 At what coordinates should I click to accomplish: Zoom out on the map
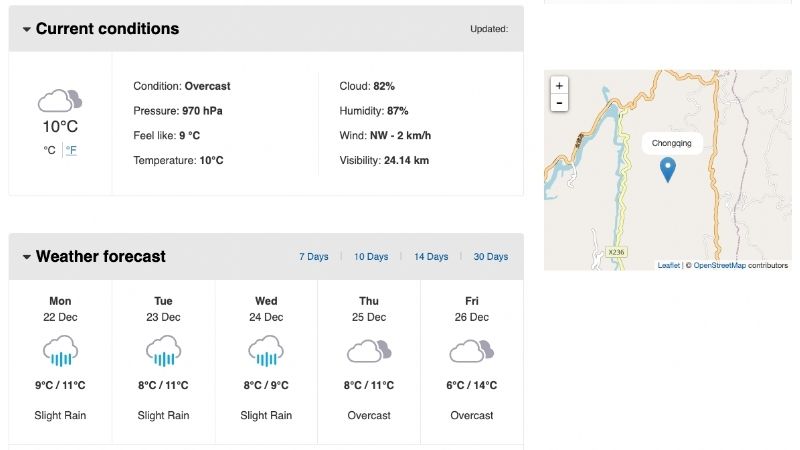[559, 103]
